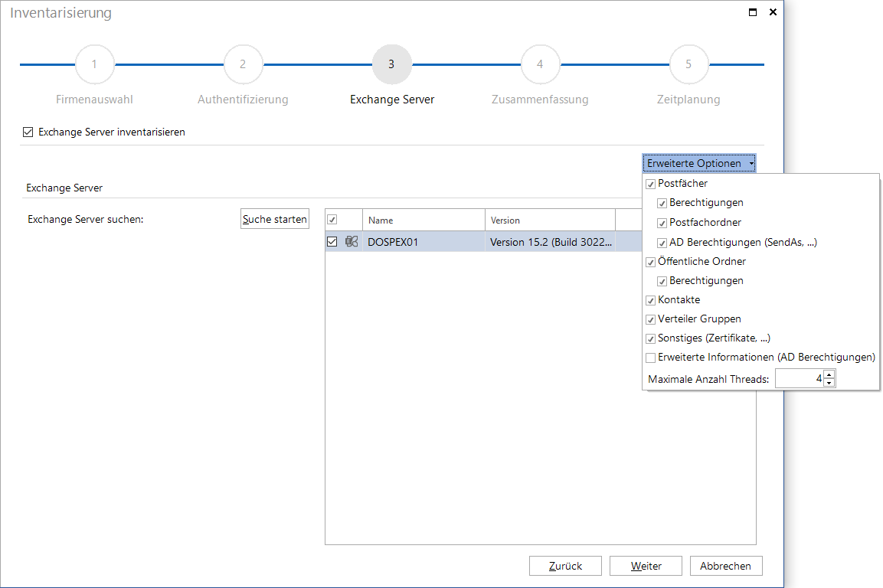Screen dimensions: 883x588
Task: Toggle Sonstiges (Zertifikate, ...) checkbox
Action: pyautogui.click(x=650, y=338)
